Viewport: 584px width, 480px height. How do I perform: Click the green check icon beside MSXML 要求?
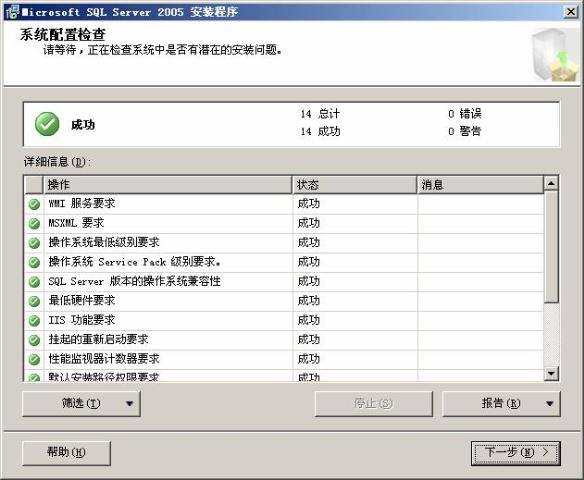point(34,223)
